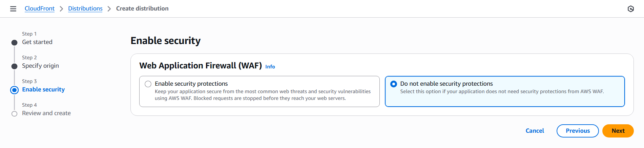The height and width of the screenshot is (148, 644).
Task: Click the Step 3 Enable security indicator
Action: 14,90
